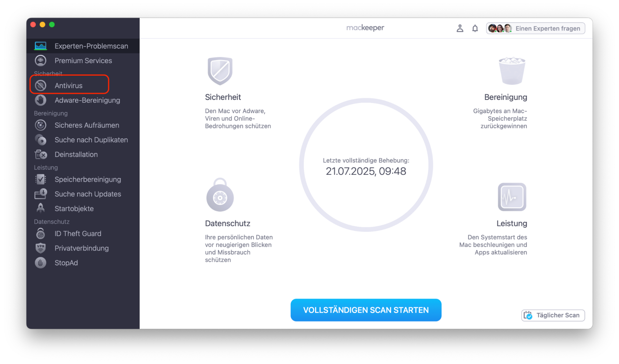Click the Bereinigung trash bin icon
This screenshot has width=619, height=364.
[512, 71]
